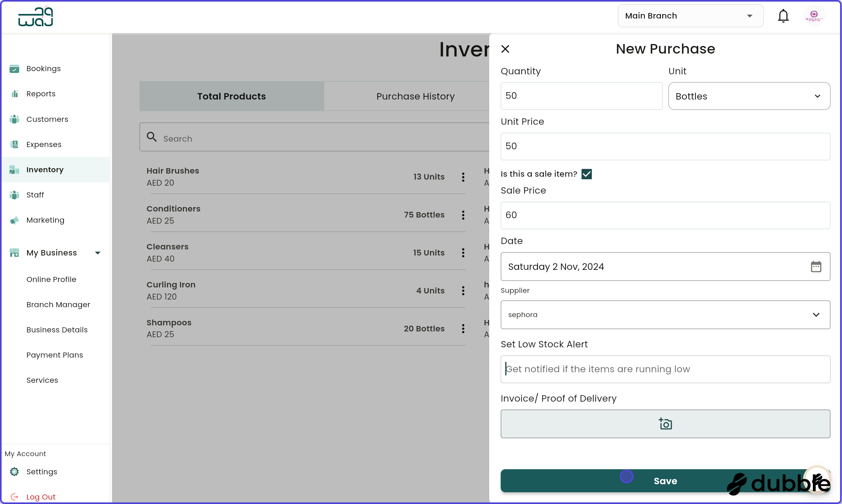Open the three-dot menu for Curling Iron
The image size is (842, 504).
[x=463, y=291]
